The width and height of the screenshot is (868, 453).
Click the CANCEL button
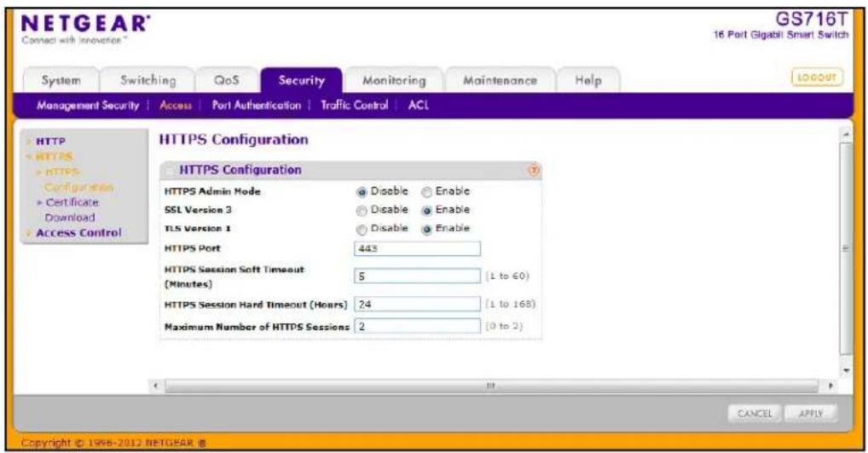coord(755,414)
